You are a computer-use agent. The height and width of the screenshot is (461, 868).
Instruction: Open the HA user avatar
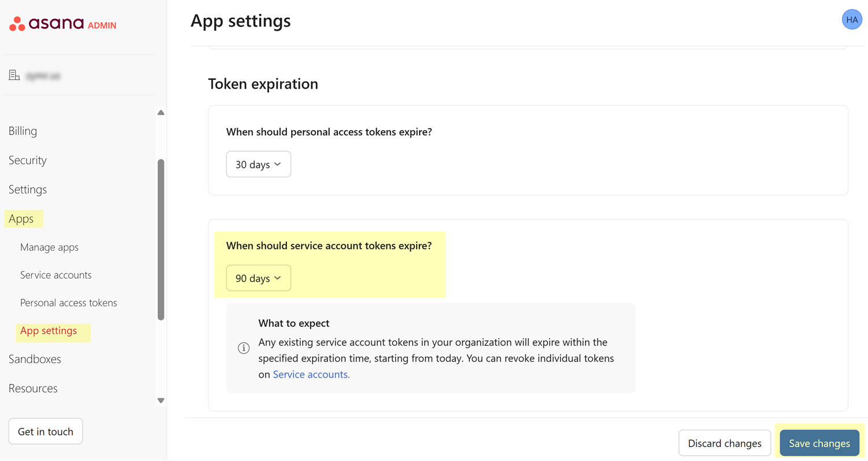tap(851, 20)
